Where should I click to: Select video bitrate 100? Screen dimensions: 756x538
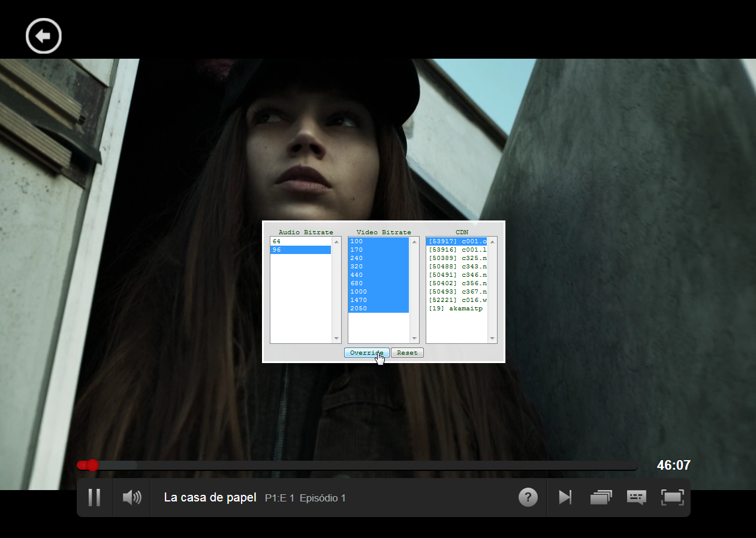(378, 241)
